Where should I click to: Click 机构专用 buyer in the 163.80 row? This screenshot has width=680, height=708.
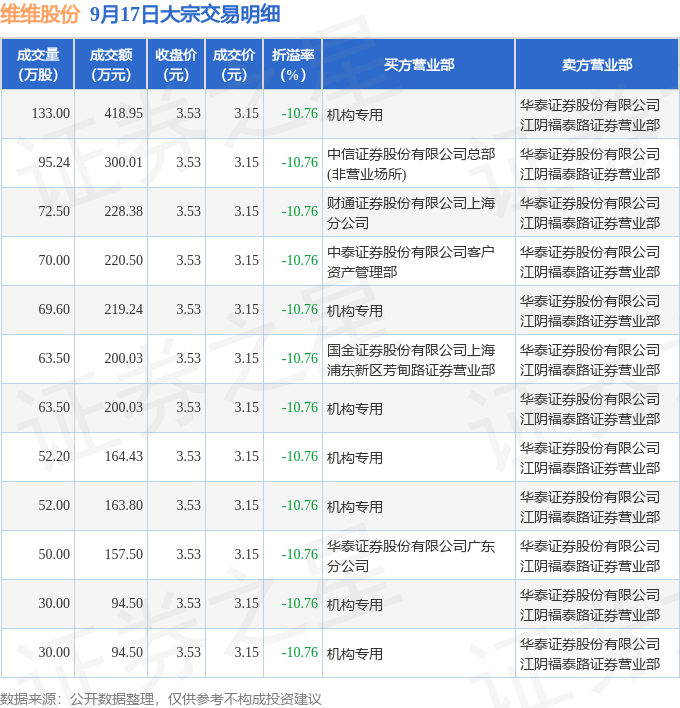click(355, 507)
